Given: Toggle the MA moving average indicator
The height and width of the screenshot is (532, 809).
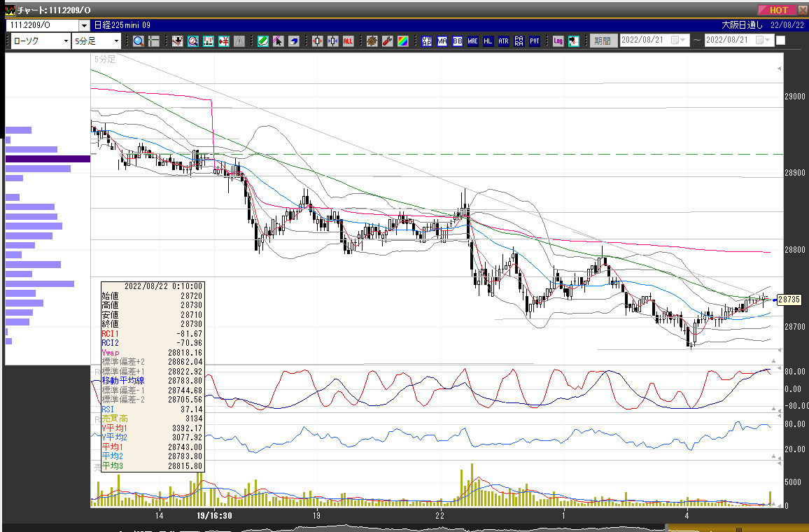Looking at the screenshot, I should [x=442, y=41].
